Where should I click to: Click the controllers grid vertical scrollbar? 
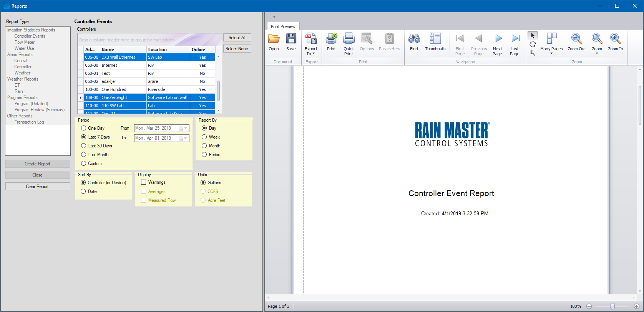(219, 90)
